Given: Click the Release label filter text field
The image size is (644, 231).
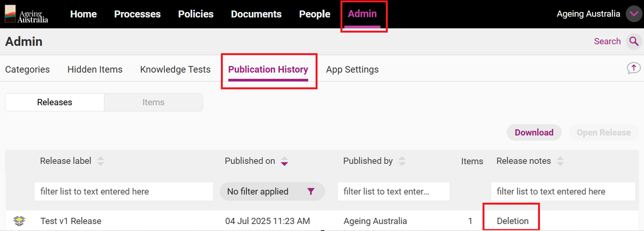Looking at the screenshot, I should (x=124, y=191).
